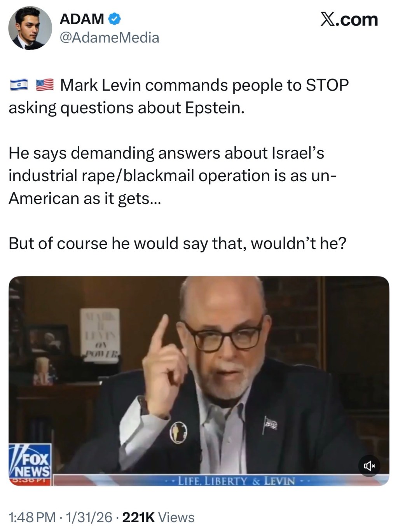Click the US flag emoji in the tweet
The width and height of the screenshot is (398, 532).
coord(45,85)
